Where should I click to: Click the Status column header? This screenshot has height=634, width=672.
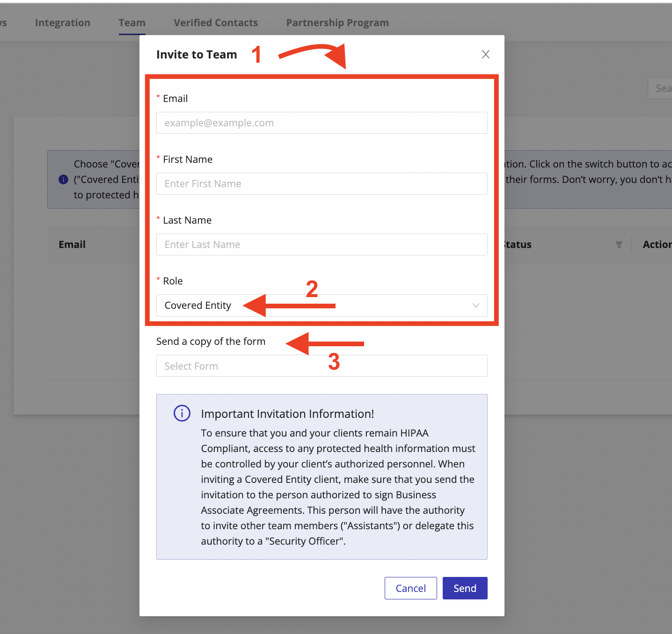(x=519, y=245)
